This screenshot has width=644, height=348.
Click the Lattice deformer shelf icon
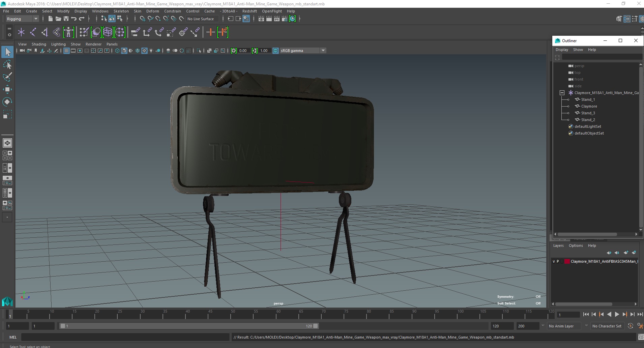[x=108, y=32]
